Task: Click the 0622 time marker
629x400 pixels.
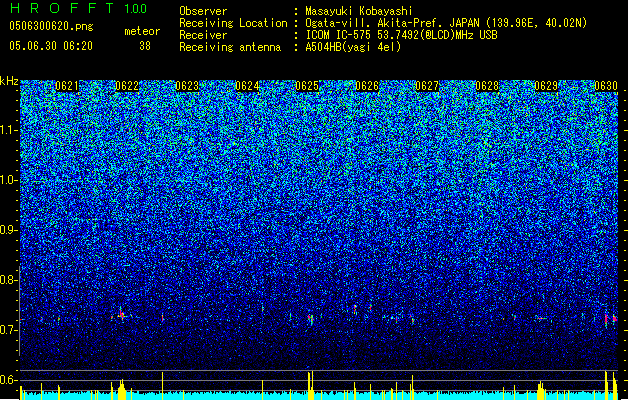Action: coord(127,86)
